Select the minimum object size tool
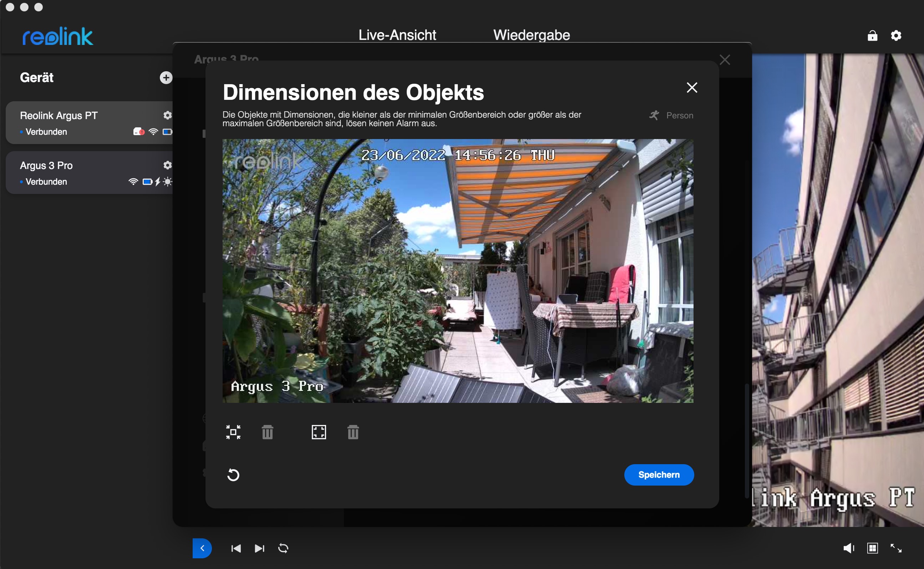 coord(233,432)
